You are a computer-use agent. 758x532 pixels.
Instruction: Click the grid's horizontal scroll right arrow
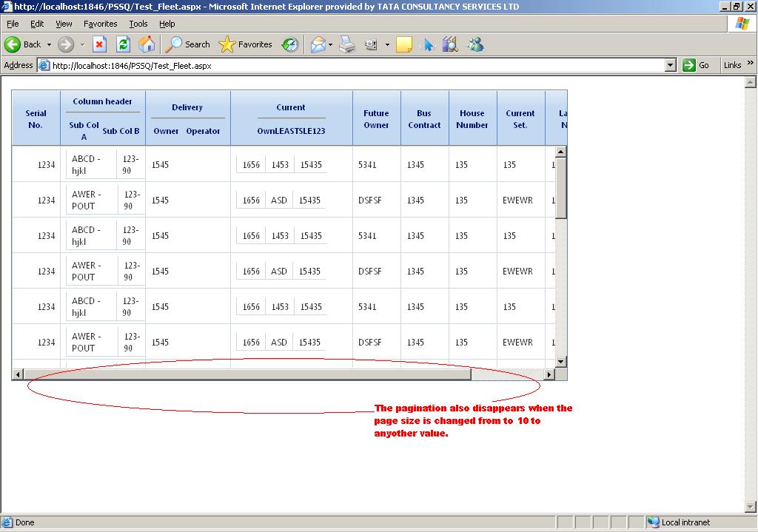click(x=549, y=374)
